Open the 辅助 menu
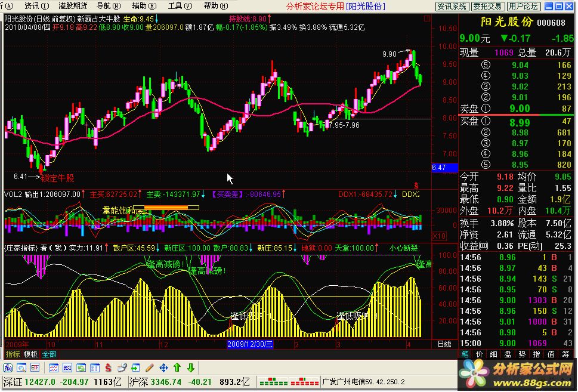 (144, 5)
